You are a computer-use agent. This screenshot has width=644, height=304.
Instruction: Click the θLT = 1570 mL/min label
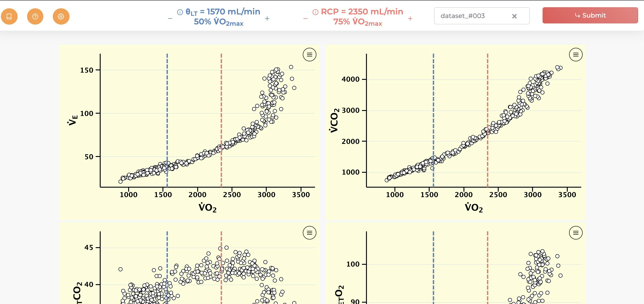[x=222, y=12]
